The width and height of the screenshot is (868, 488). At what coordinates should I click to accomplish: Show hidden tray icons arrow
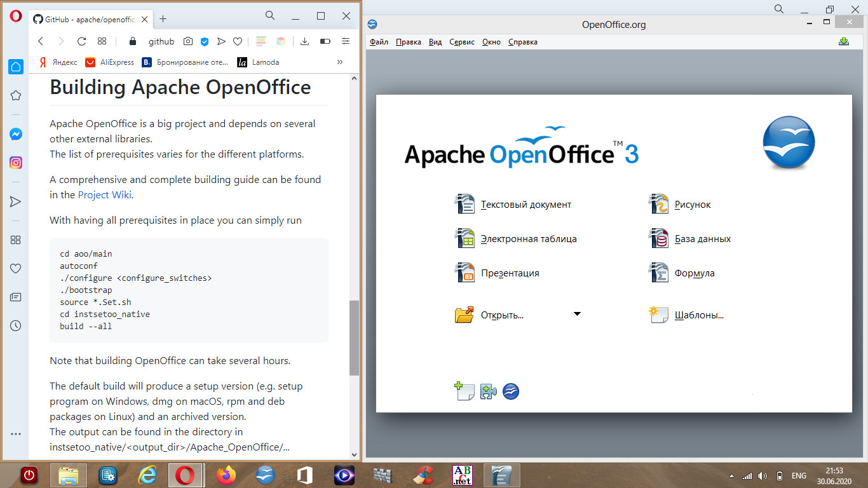[731, 476]
